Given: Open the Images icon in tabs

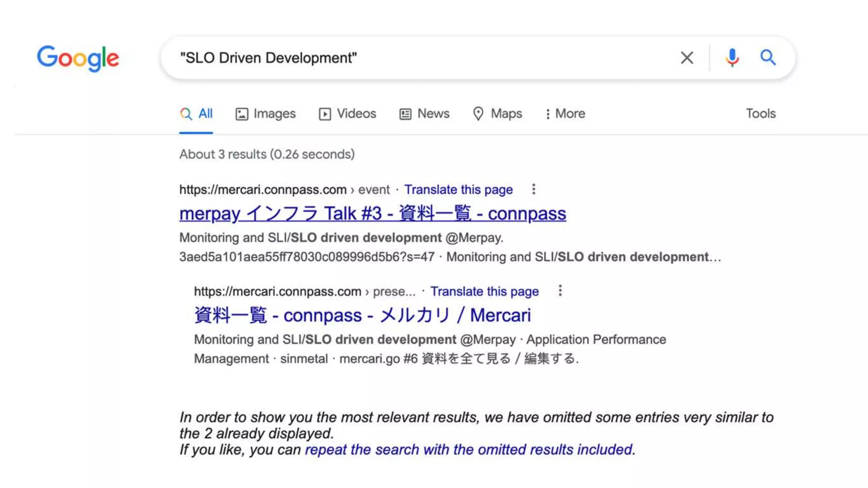Looking at the screenshot, I should (x=242, y=114).
